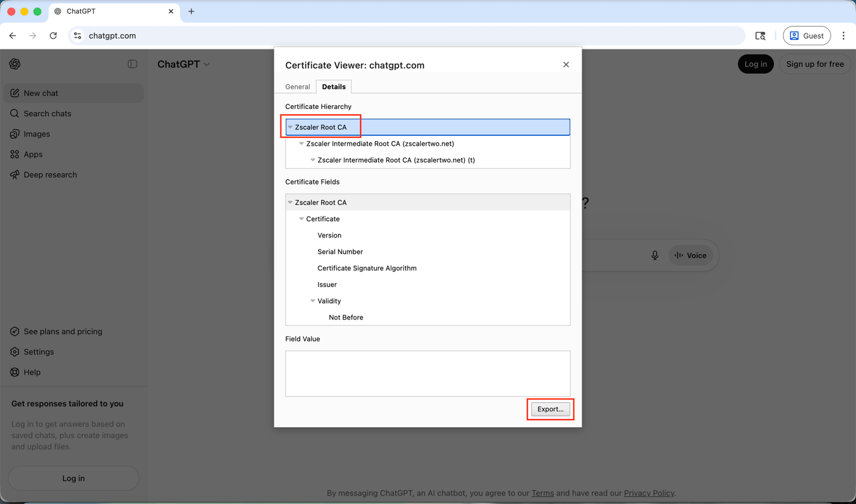Close the ChatGPT browser tab
Viewport: 856px width, 504px height.
(x=171, y=11)
